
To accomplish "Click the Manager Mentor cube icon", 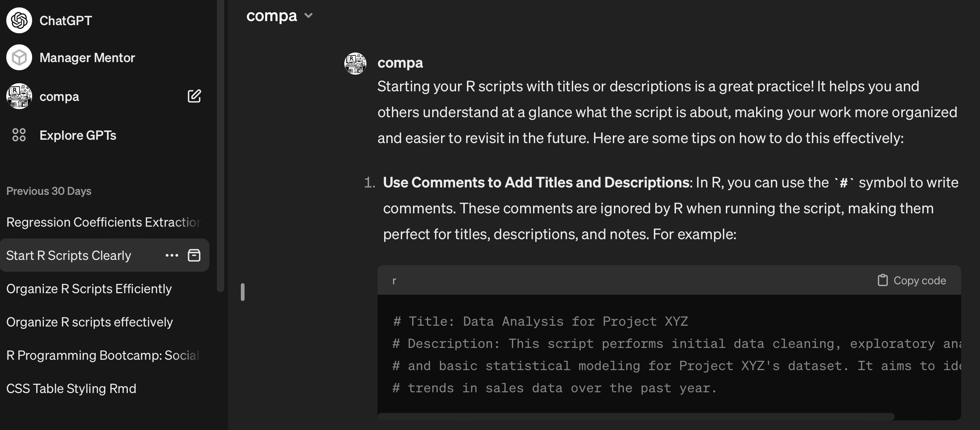I will pyautogui.click(x=19, y=58).
